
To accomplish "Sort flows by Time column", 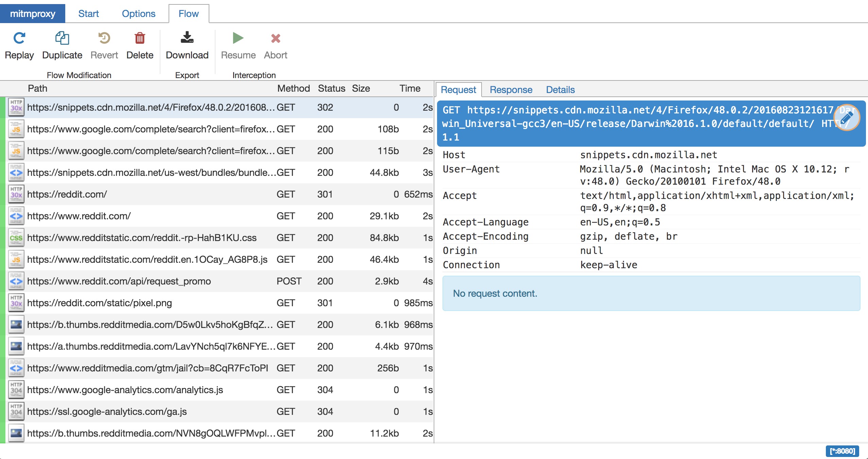I will click(410, 88).
